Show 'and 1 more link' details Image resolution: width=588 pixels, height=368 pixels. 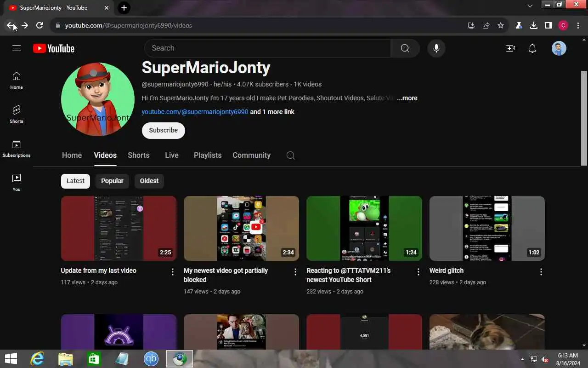pyautogui.click(x=272, y=112)
